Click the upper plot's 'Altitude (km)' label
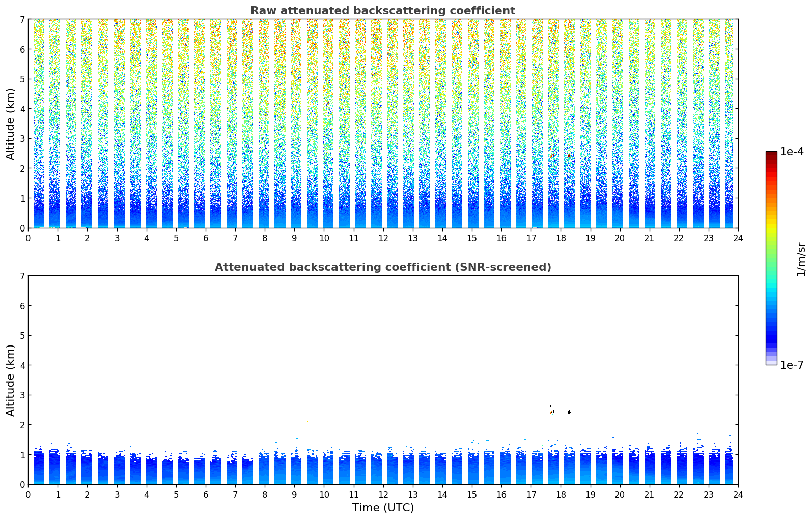Screen dimensions: 812x519 point(11,124)
